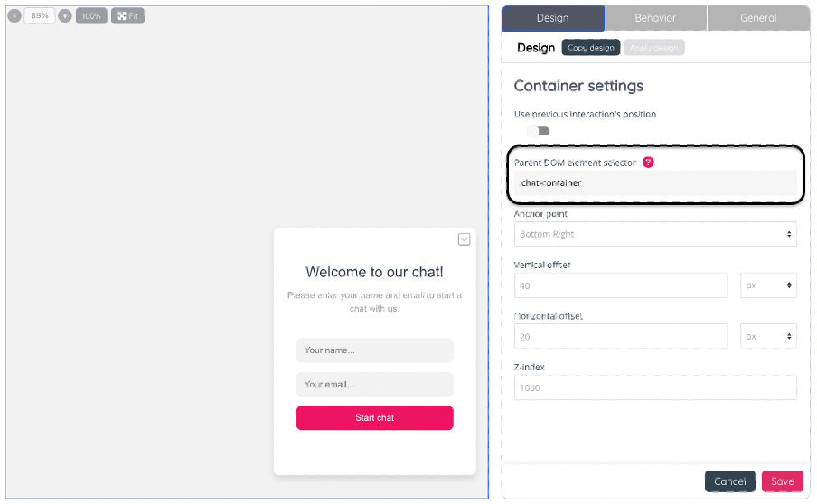Click the Cancel button
Image resolution: width=817 pixels, height=504 pixels.
(729, 481)
